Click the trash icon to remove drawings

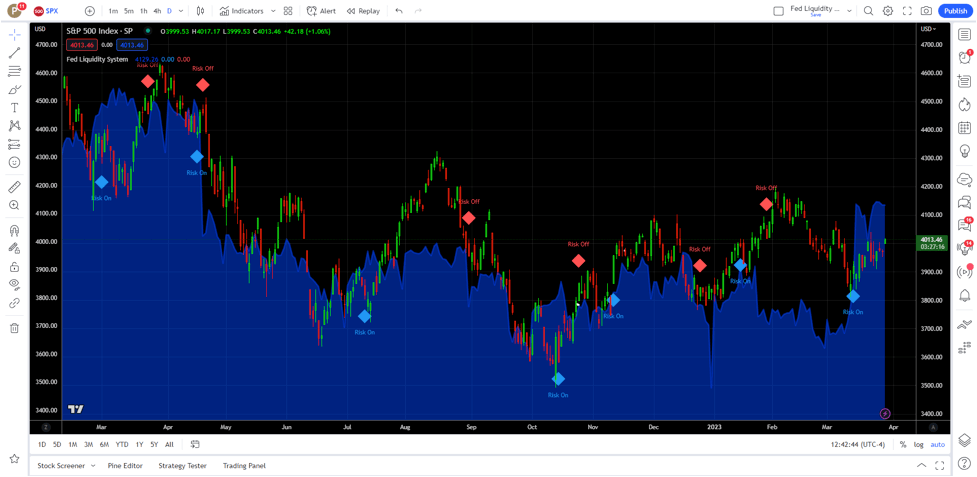14,328
